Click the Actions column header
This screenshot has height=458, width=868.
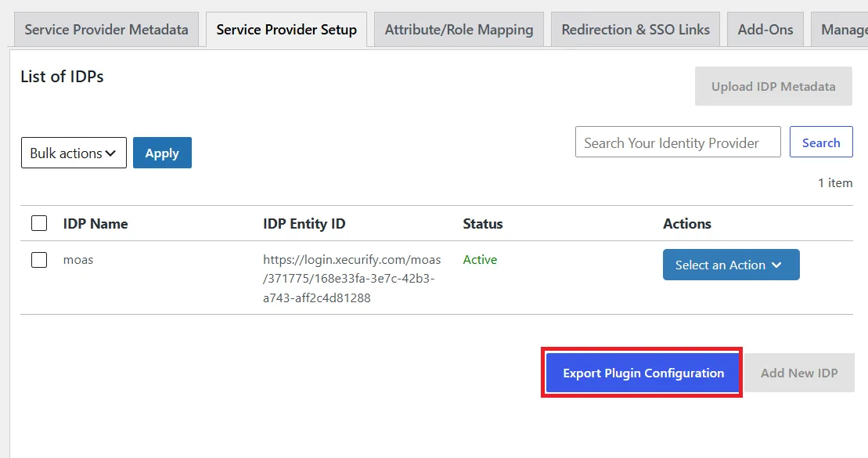pyautogui.click(x=687, y=224)
